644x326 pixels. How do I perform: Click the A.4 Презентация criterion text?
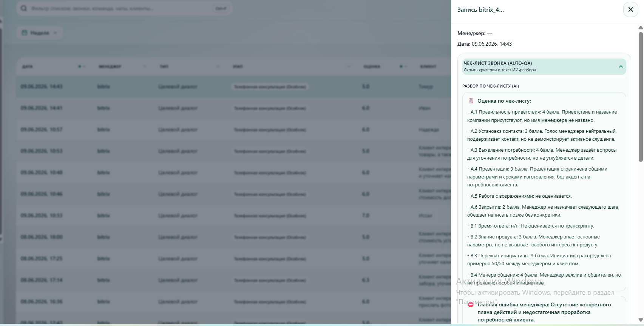pyautogui.click(x=537, y=177)
